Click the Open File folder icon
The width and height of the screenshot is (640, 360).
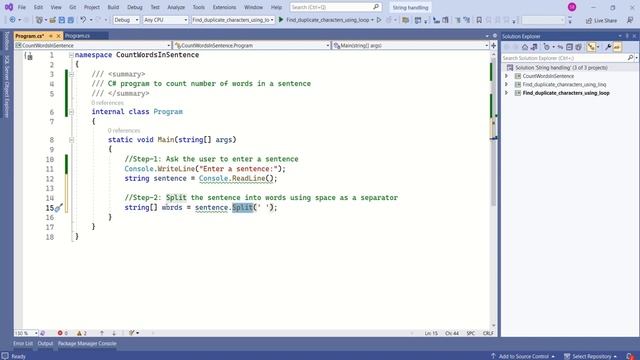53,20
